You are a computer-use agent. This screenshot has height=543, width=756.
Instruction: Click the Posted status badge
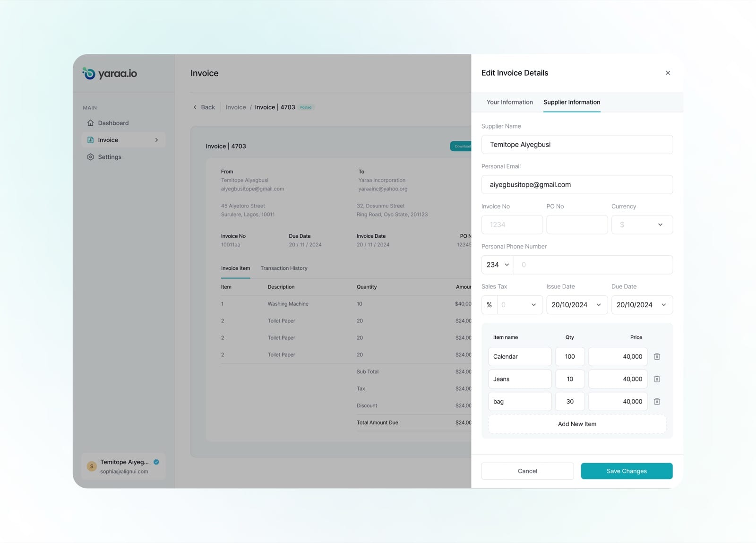(x=306, y=107)
